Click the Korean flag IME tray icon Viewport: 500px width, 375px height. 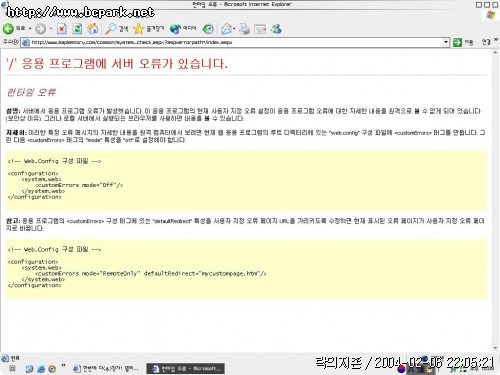click(x=402, y=369)
